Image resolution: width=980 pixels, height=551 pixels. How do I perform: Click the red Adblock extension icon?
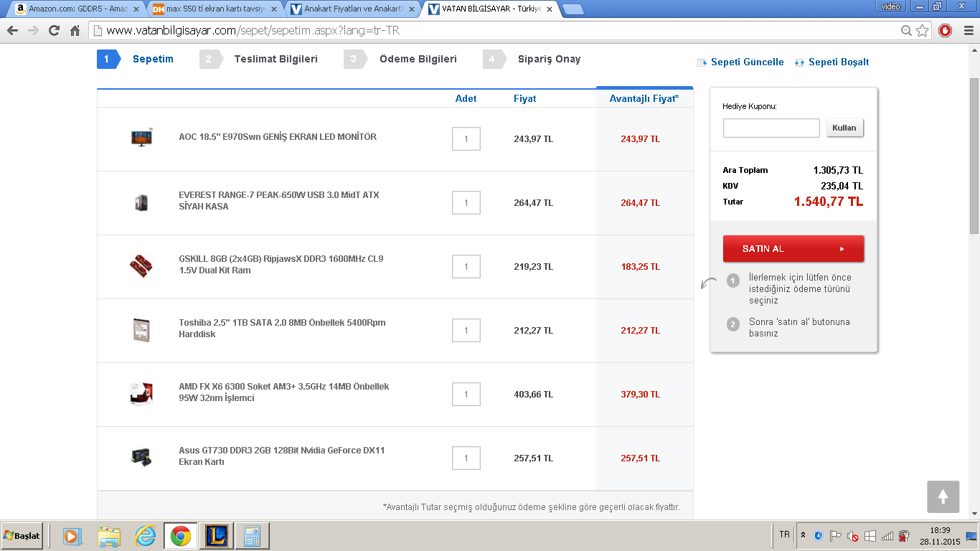[946, 31]
